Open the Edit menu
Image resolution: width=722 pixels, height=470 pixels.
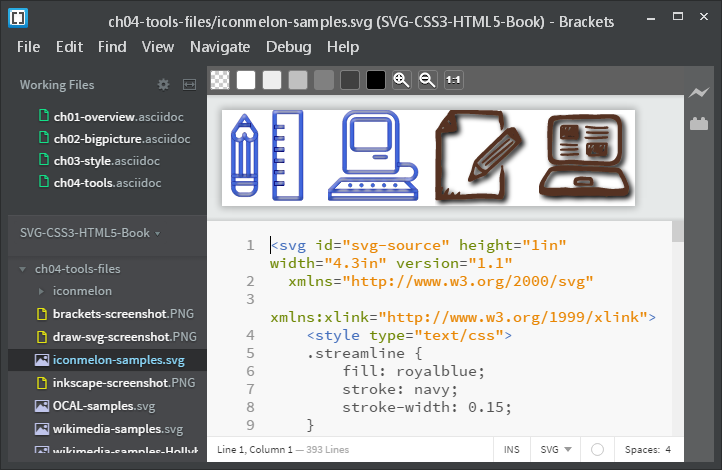tap(70, 47)
